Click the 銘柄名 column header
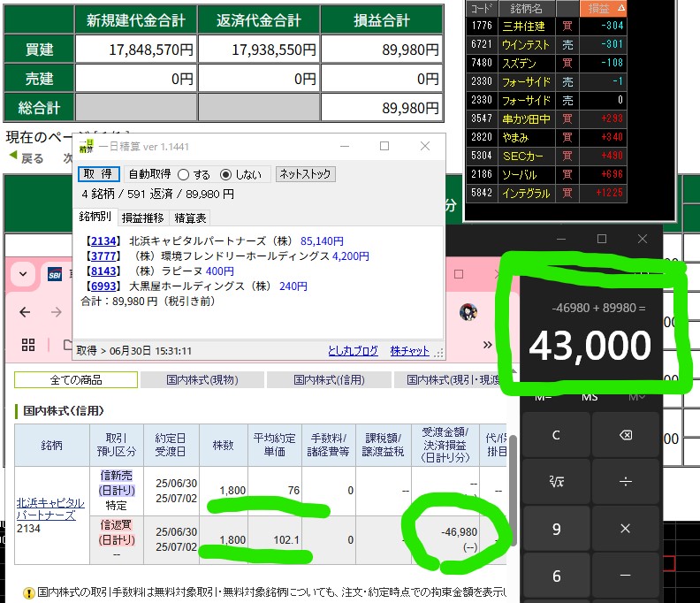The height and width of the screenshot is (603, 700). pyautogui.click(x=527, y=8)
